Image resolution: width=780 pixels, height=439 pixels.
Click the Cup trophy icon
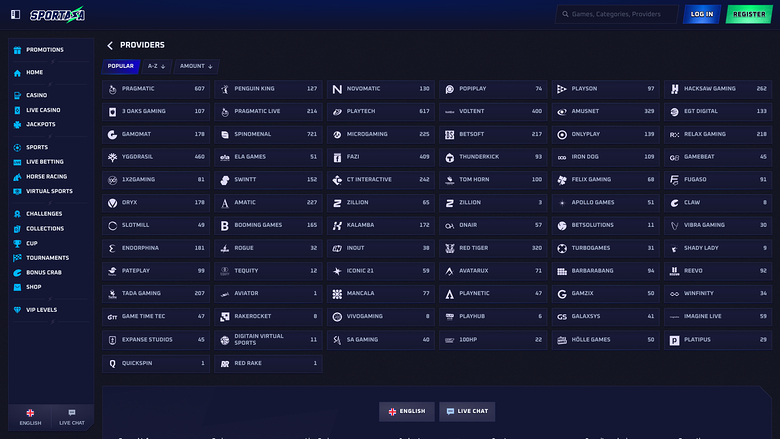(17, 243)
